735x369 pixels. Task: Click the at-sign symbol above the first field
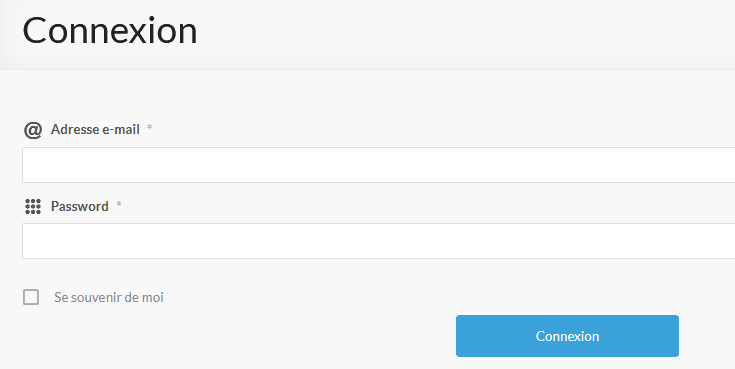pyautogui.click(x=33, y=130)
